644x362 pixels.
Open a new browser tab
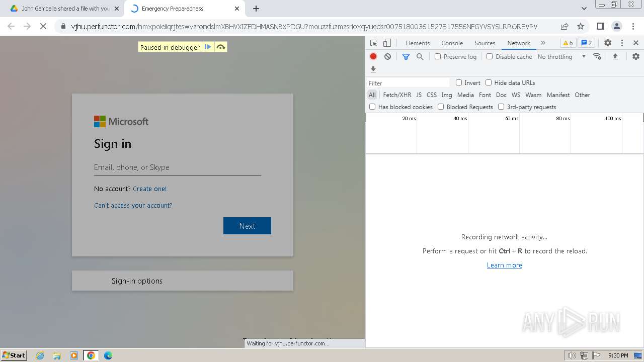click(256, 9)
